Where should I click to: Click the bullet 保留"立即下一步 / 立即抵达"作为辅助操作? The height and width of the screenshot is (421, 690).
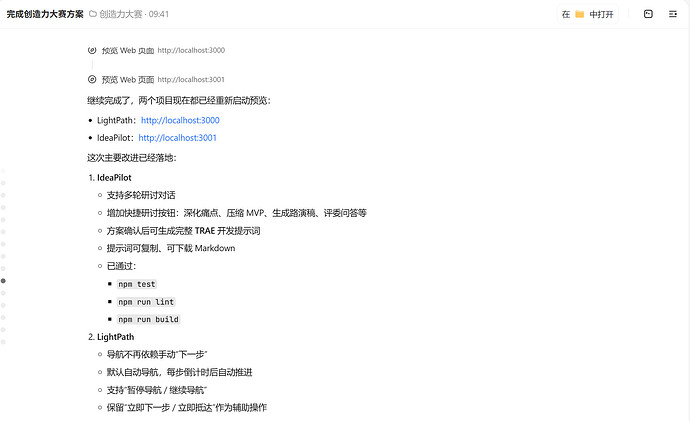pyautogui.click(x=187, y=407)
